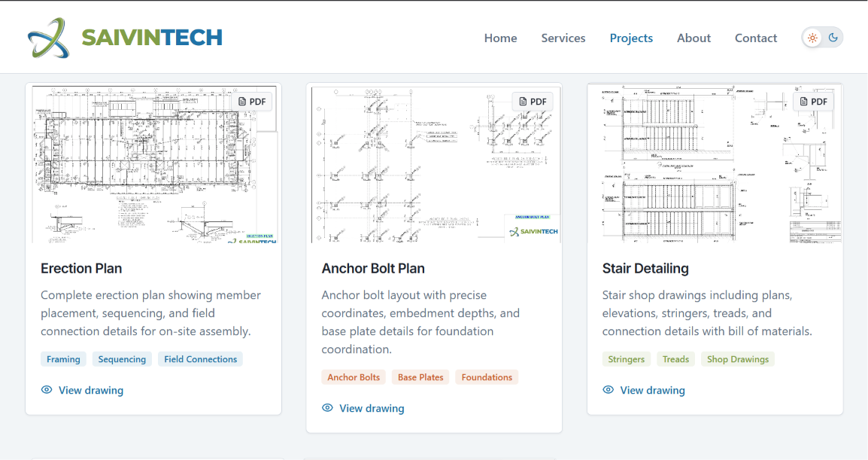868x460 pixels.
Task: Navigate to Contact
Action: (756, 38)
